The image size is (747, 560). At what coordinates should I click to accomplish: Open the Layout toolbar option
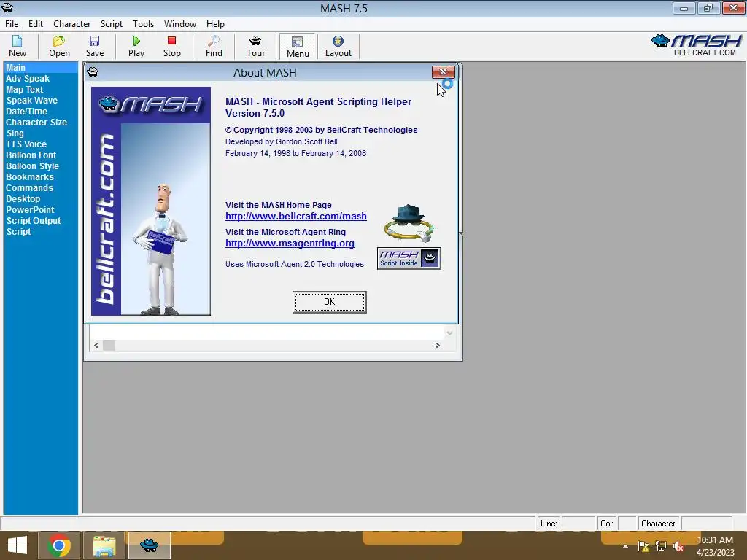coord(338,46)
